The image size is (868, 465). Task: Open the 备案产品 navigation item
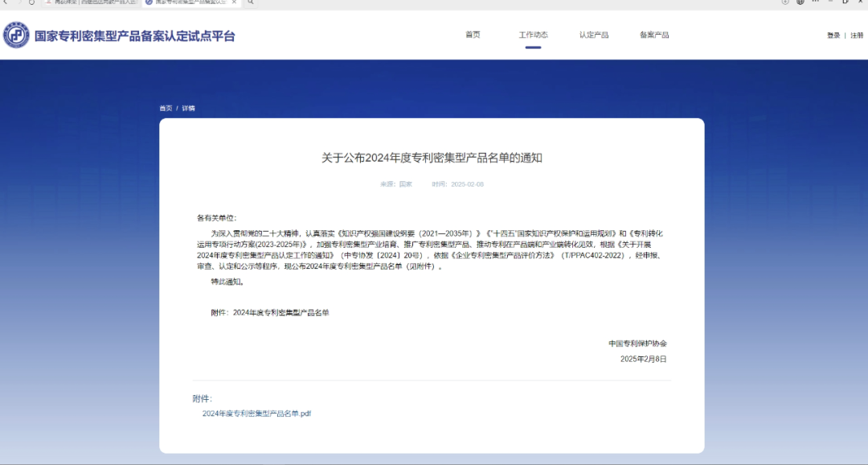655,35
